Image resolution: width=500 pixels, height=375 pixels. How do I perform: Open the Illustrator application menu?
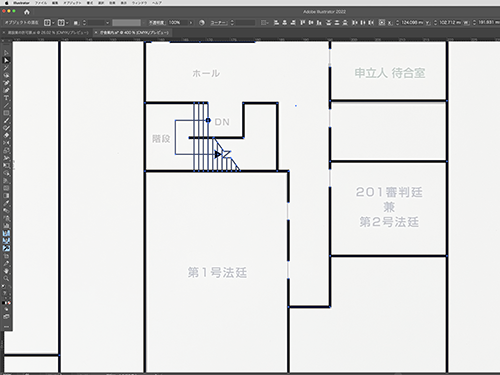(22, 3)
